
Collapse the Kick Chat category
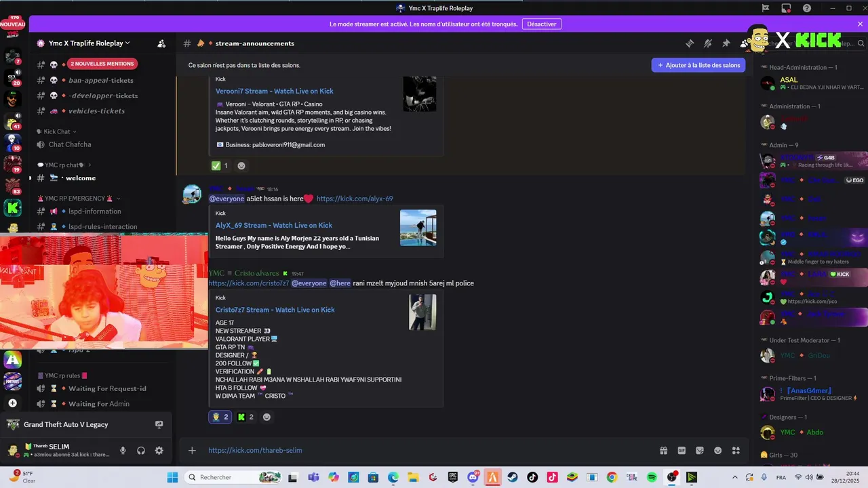56,131
